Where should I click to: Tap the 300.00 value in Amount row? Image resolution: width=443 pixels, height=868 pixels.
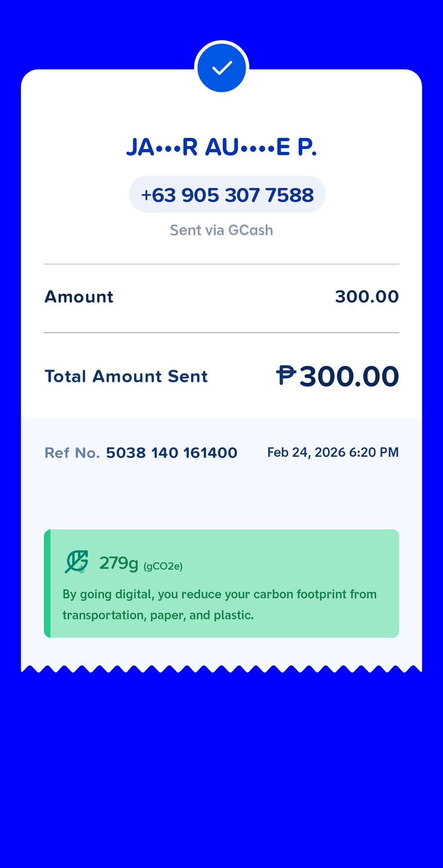(367, 297)
